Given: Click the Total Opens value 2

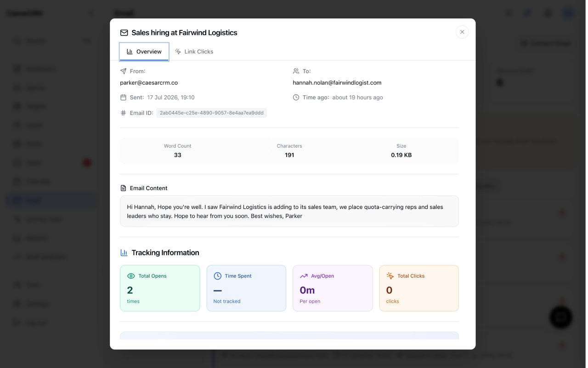Looking at the screenshot, I should [x=130, y=290].
